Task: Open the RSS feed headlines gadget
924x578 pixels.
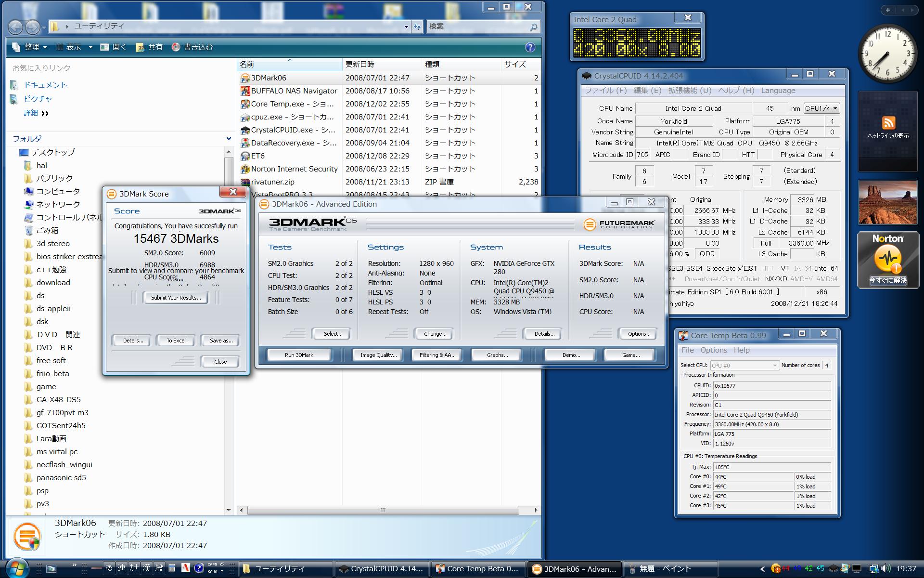Action: (888, 123)
